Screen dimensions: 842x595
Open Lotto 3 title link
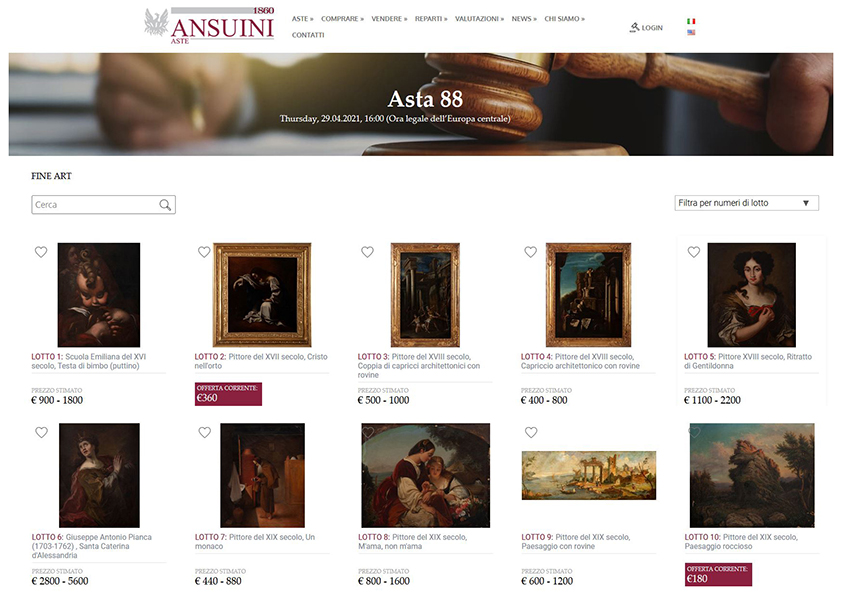[419, 366]
